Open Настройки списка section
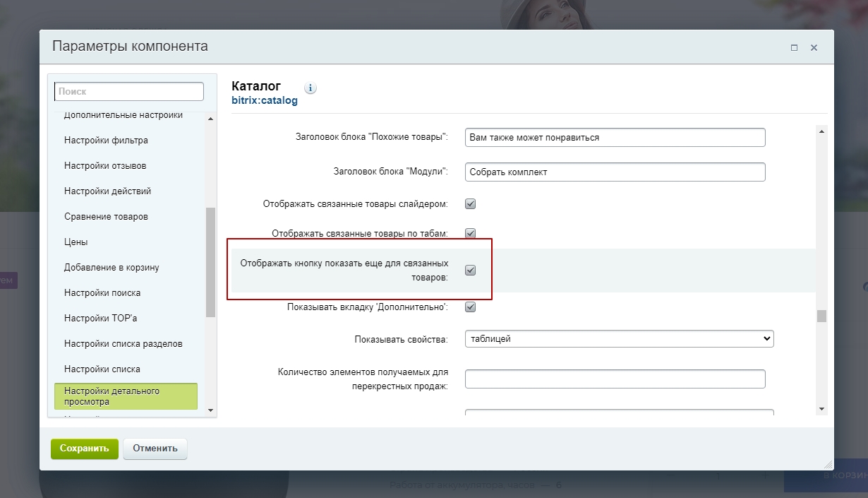 (102, 369)
